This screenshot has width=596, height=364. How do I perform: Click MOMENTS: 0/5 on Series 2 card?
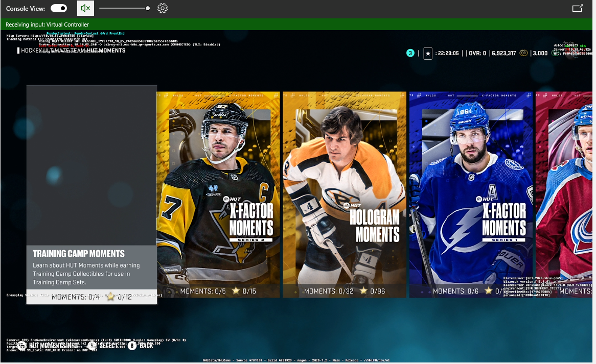tap(203, 291)
